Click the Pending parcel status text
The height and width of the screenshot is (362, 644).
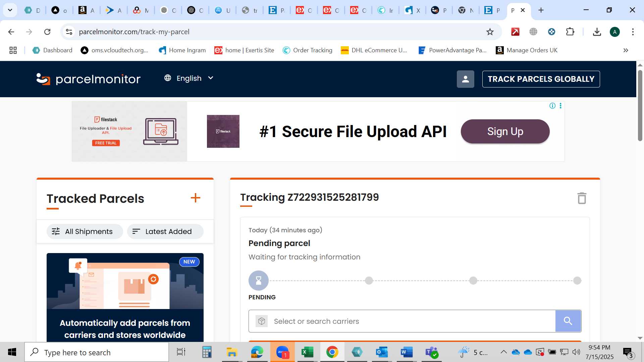pos(279,243)
